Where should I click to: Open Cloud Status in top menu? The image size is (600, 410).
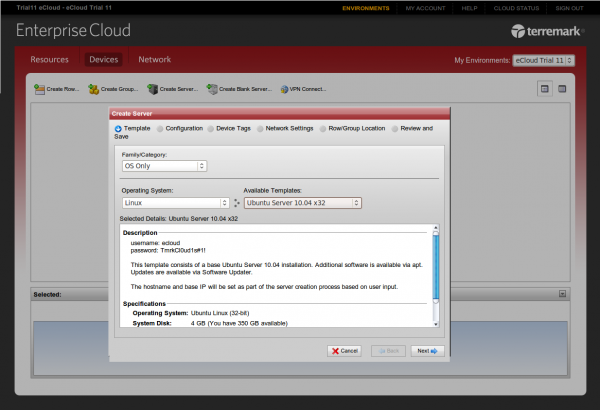point(516,8)
